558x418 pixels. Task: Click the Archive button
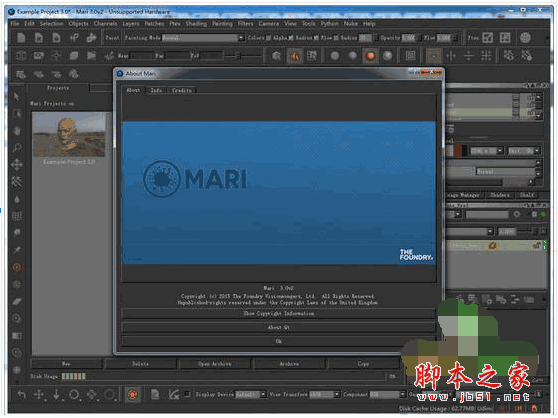[289, 364]
